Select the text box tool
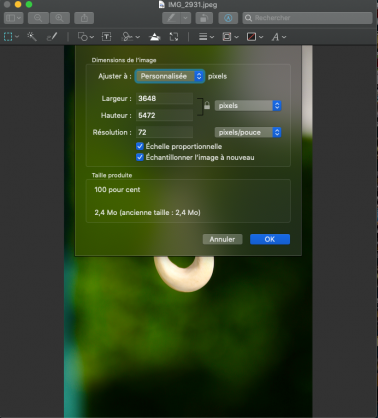Viewport: 378px width, 418px height. point(107,37)
